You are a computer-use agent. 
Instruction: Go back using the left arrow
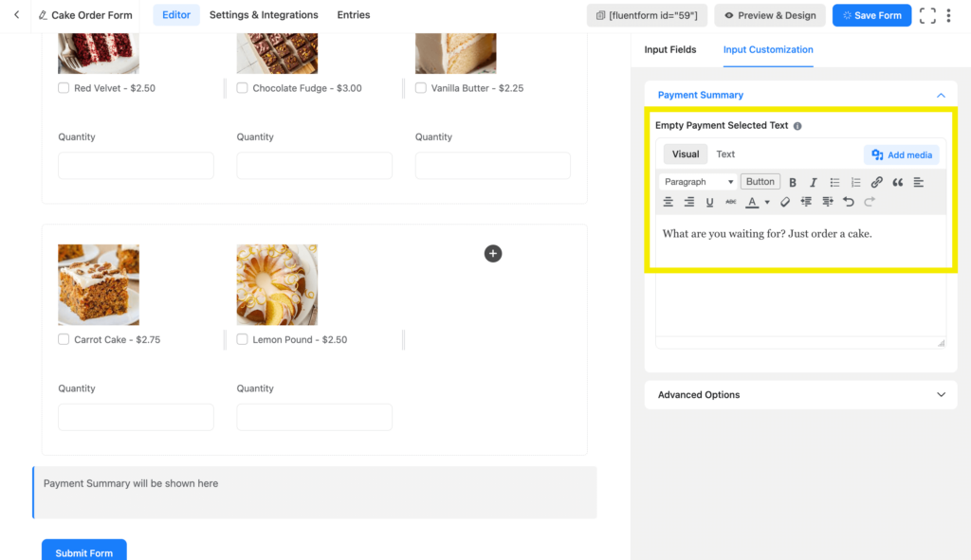17,15
